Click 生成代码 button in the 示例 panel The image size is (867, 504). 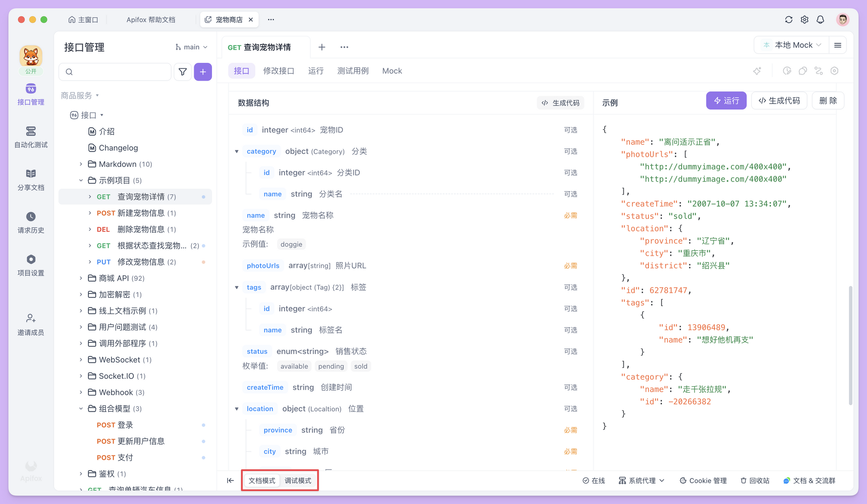coord(779,101)
